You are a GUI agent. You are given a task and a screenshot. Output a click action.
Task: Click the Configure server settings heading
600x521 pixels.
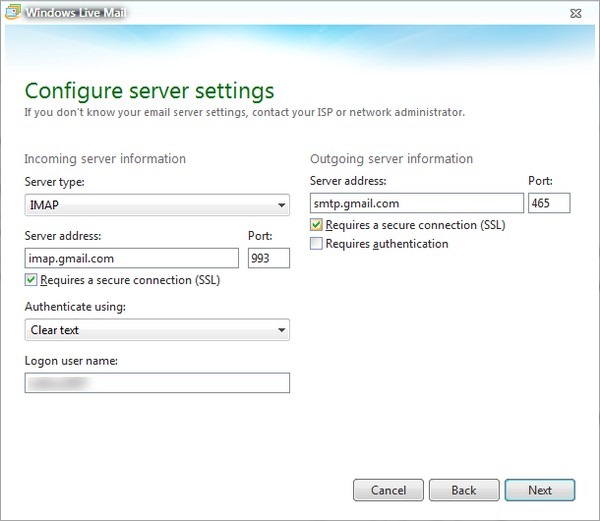pyautogui.click(x=149, y=92)
